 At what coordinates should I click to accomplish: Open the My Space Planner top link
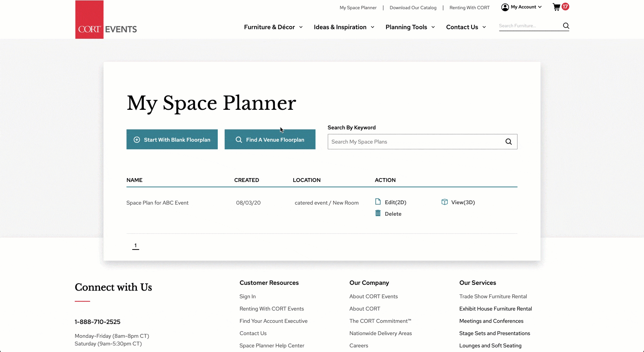coord(358,8)
